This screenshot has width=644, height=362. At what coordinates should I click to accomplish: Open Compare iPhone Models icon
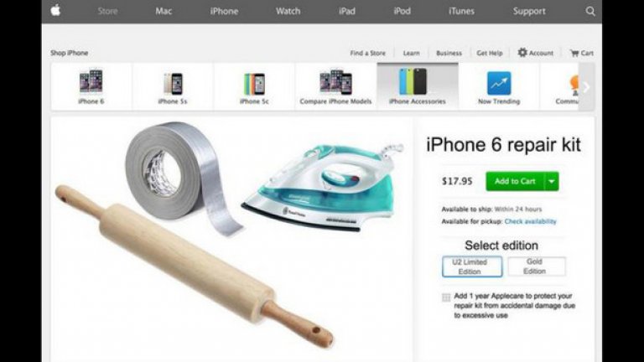pos(335,81)
